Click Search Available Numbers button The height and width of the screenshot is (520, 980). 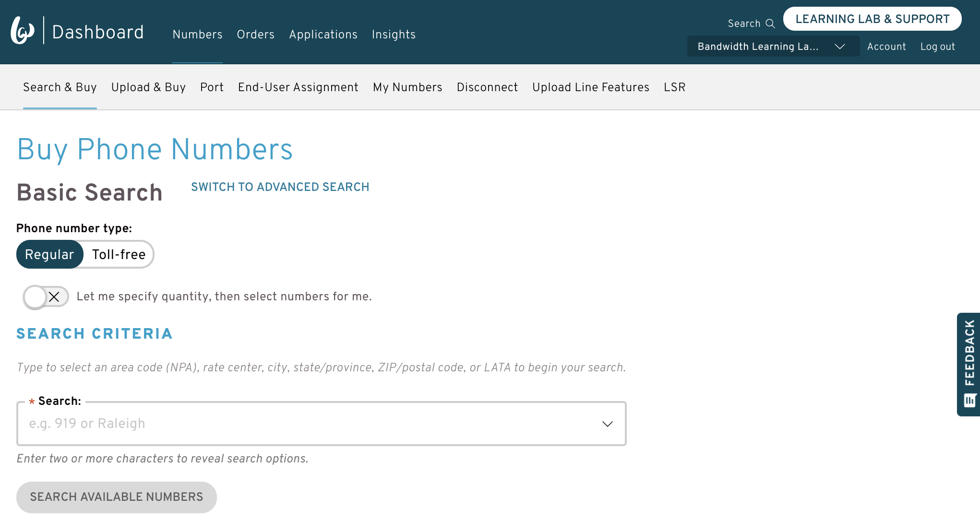[117, 497]
